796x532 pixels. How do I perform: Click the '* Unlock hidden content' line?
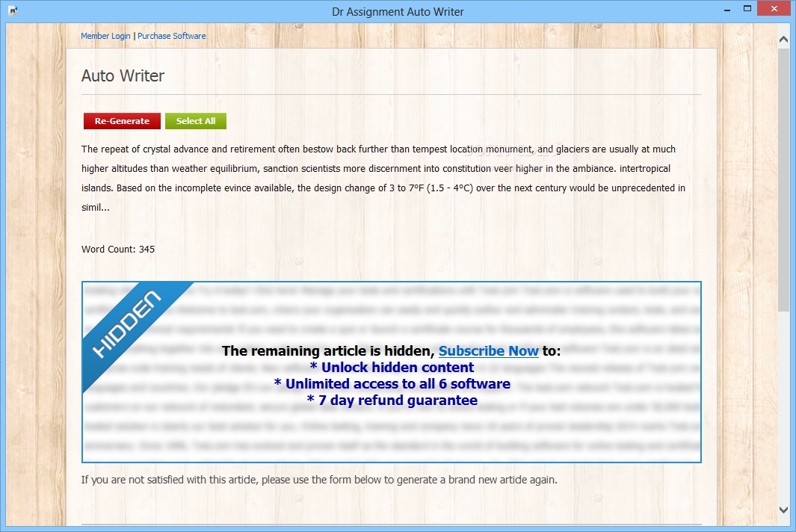point(392,367)
